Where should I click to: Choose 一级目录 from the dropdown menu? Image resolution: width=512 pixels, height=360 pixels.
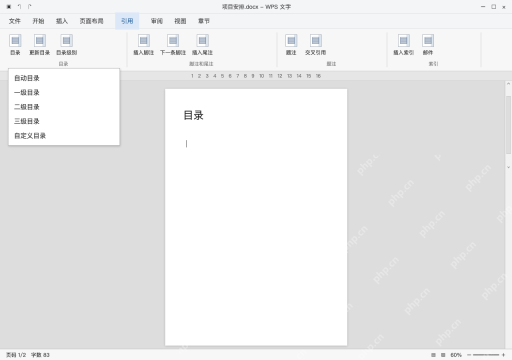tap(64, 92)
